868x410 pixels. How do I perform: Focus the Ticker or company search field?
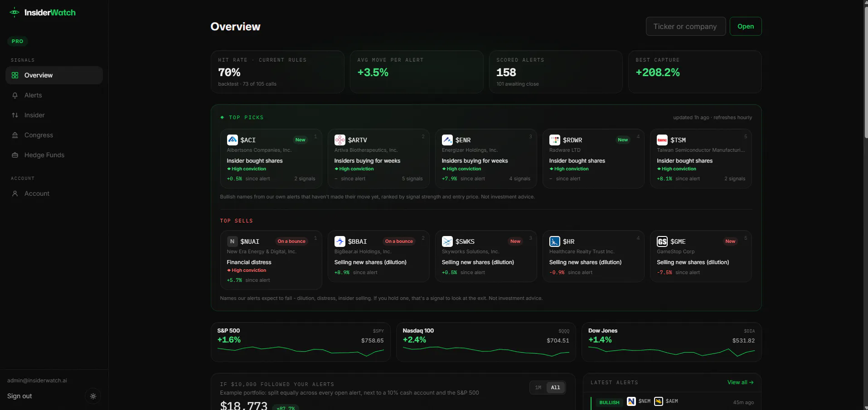tap(686, 26)
